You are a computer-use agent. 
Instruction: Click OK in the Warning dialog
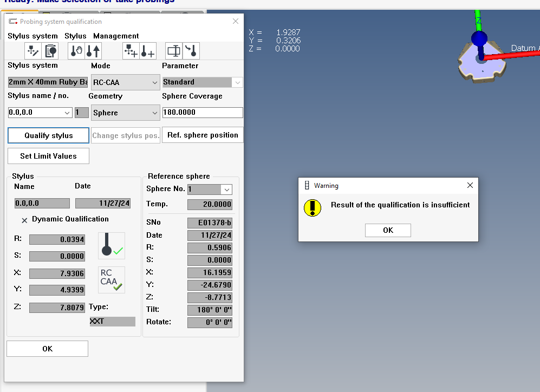[388, 230]
